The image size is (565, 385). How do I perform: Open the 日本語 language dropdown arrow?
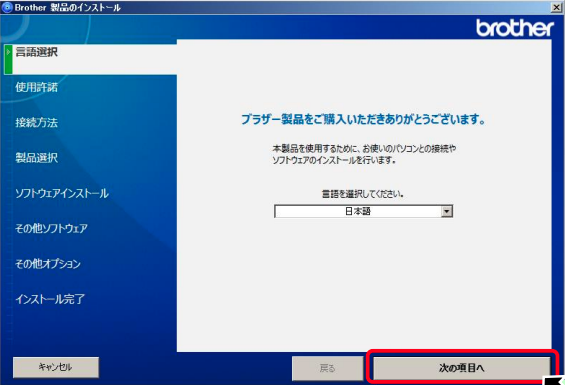pos(447,211)
